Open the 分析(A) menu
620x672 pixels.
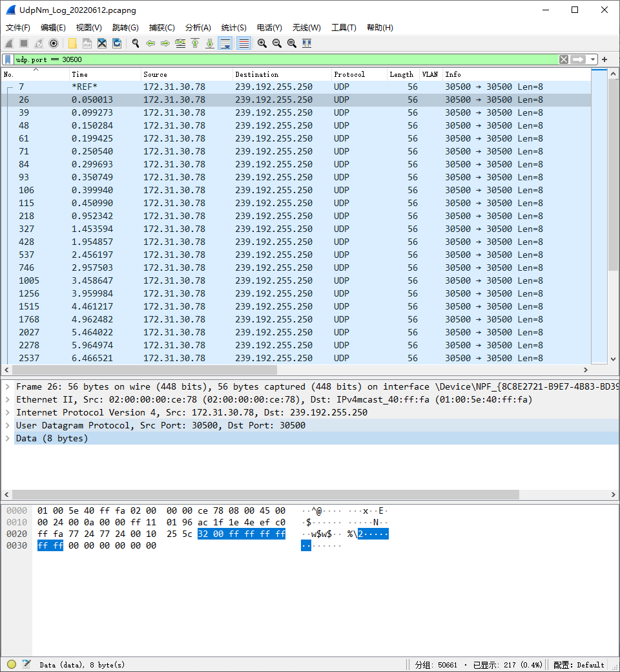click(198, 28)
